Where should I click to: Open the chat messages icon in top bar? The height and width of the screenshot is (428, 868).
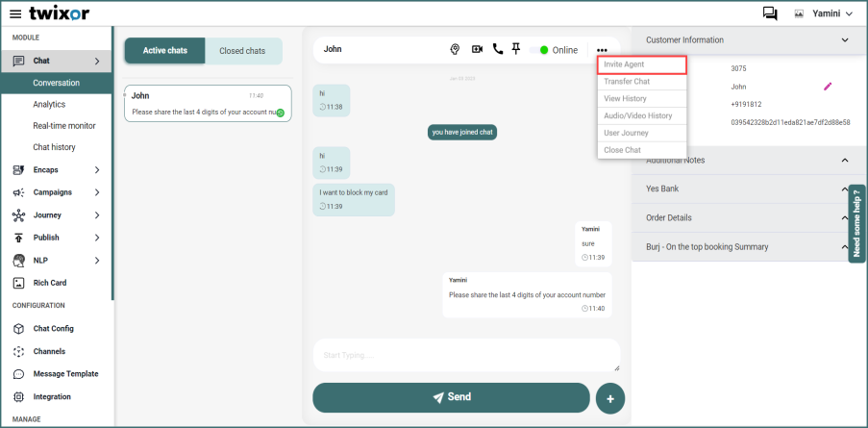click(770, 13)
